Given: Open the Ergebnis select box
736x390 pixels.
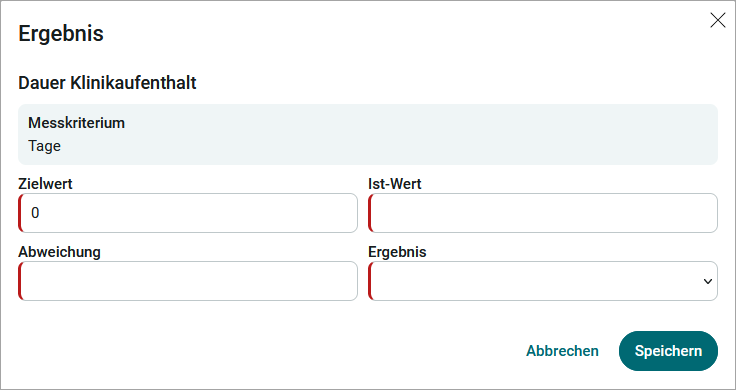Looking at the screenshot, I should (543, 281).
